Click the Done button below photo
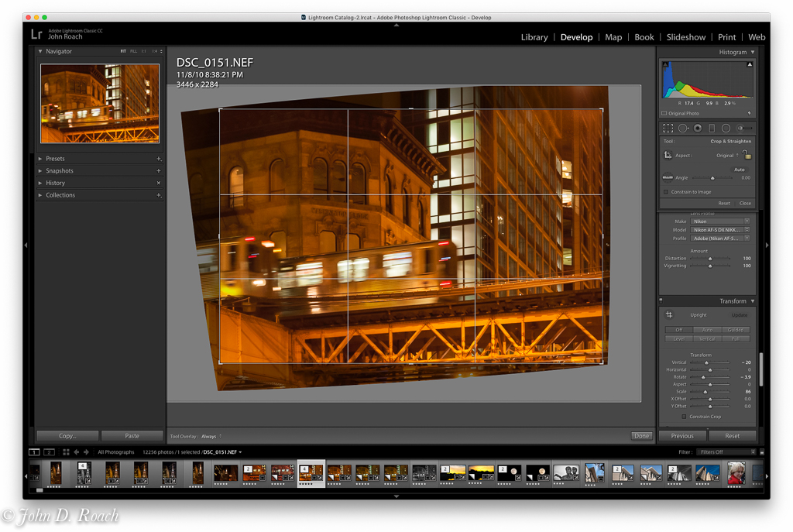The height and width of the screenshot is (532, 793). pyautogui.click(x=641, y=436)
